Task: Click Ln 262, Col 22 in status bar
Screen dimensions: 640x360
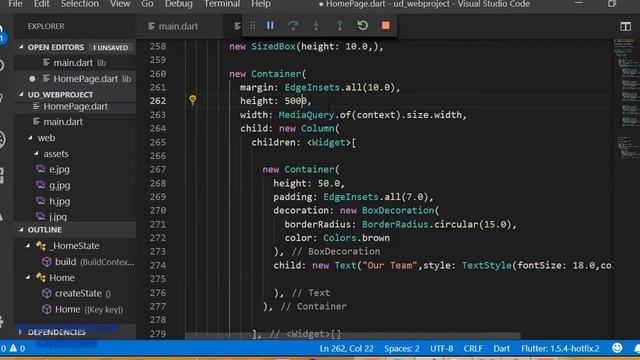Action: pos(346,349)
